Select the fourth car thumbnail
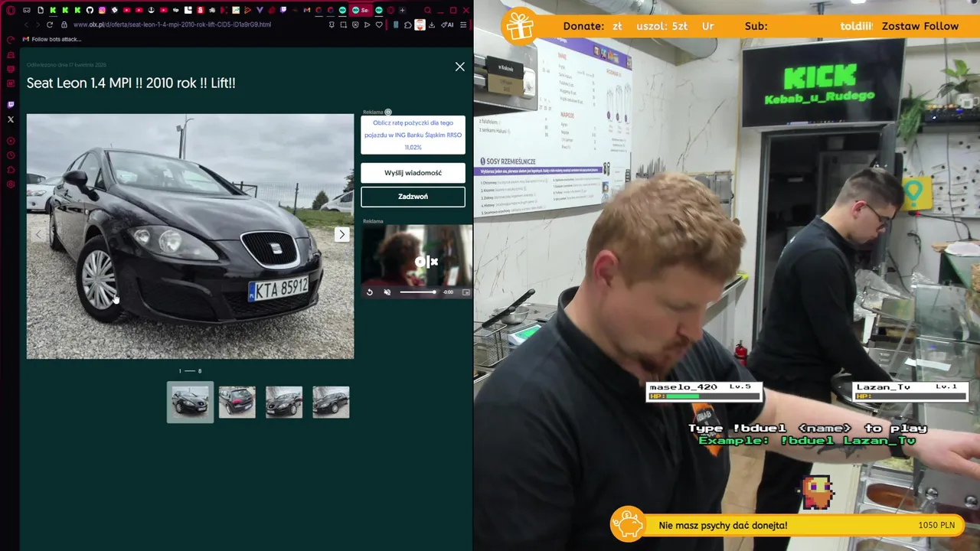 tap(331, 402)
